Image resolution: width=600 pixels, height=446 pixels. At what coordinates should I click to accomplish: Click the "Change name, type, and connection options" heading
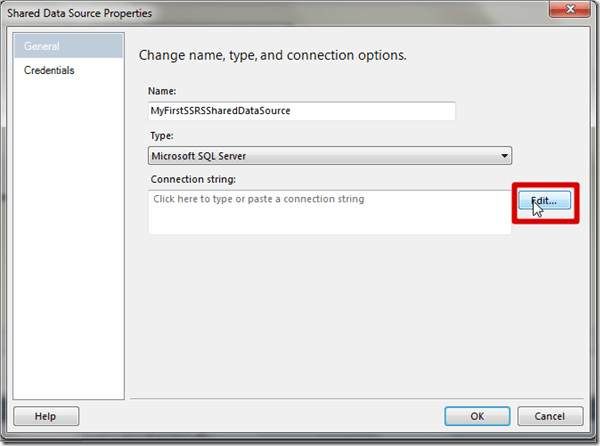[x=272, y=55]
